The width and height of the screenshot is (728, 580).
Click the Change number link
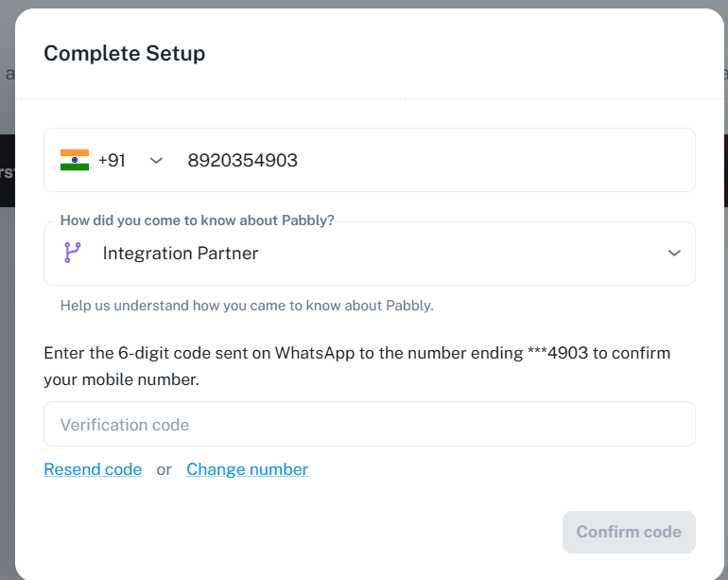(248, 469)
